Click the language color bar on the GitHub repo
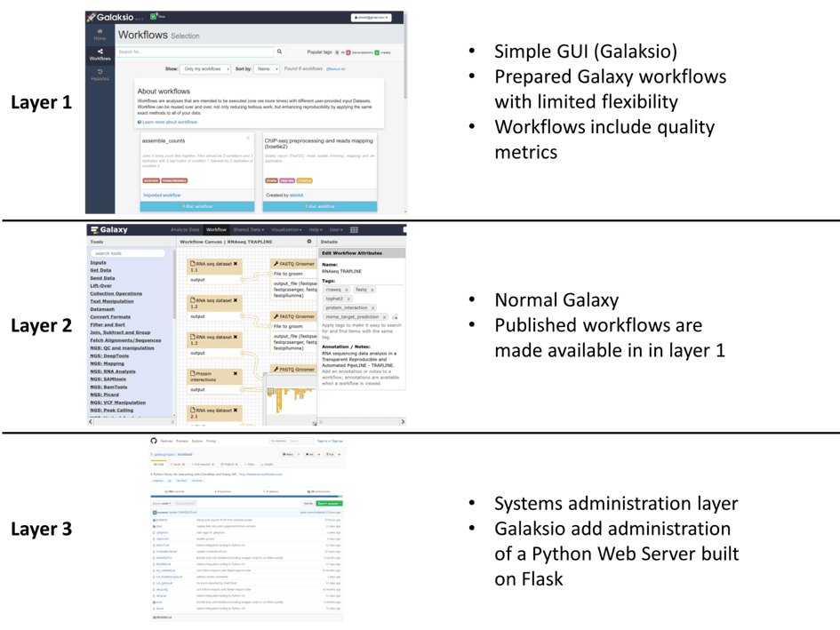Screen dimensions: 840x630 [245, 496]
